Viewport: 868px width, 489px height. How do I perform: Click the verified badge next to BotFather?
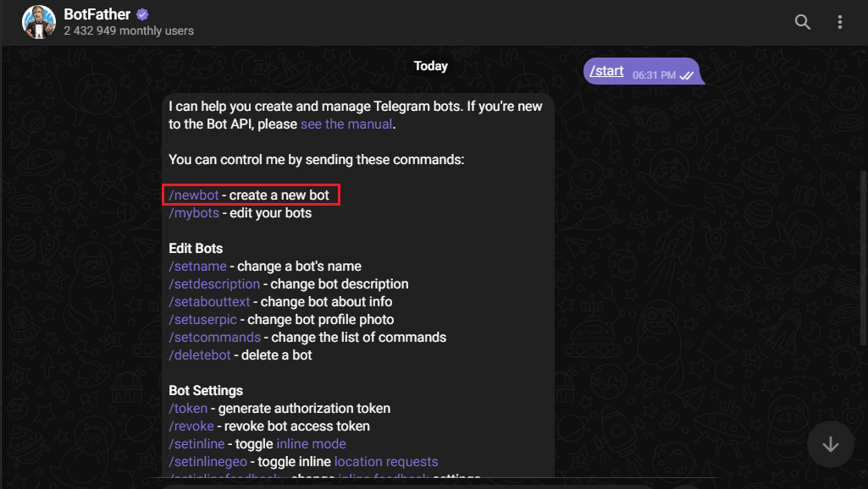pyautogui.click(x=142, y=14)
